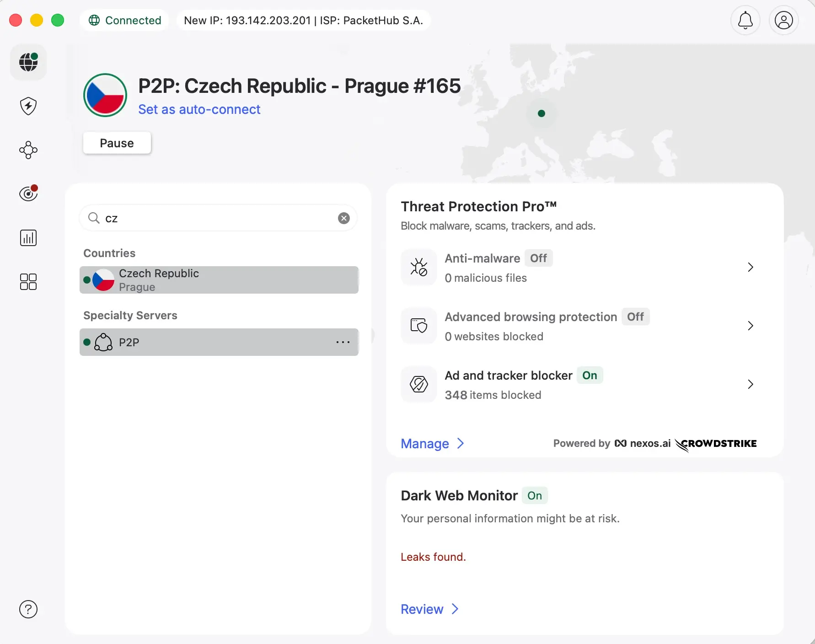Open the notifications bell icon
The width and height of the screenshot is (815, 644).
[x=745, y=20]
